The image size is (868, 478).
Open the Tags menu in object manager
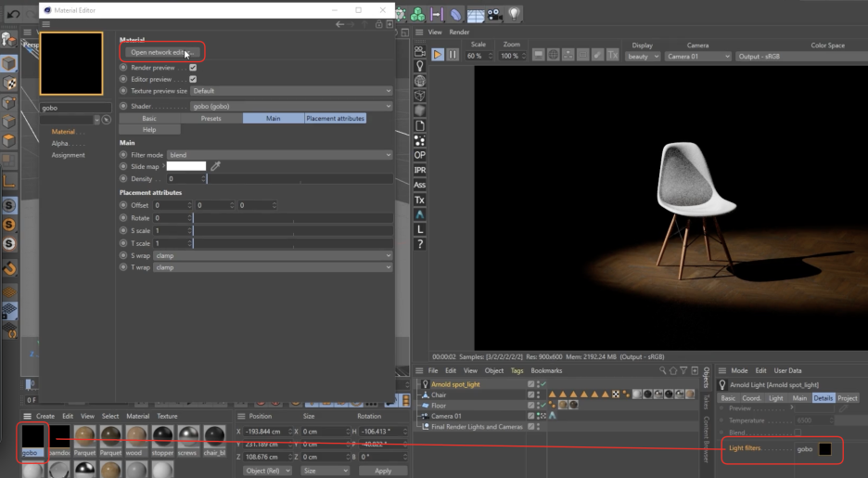[517, 370]
